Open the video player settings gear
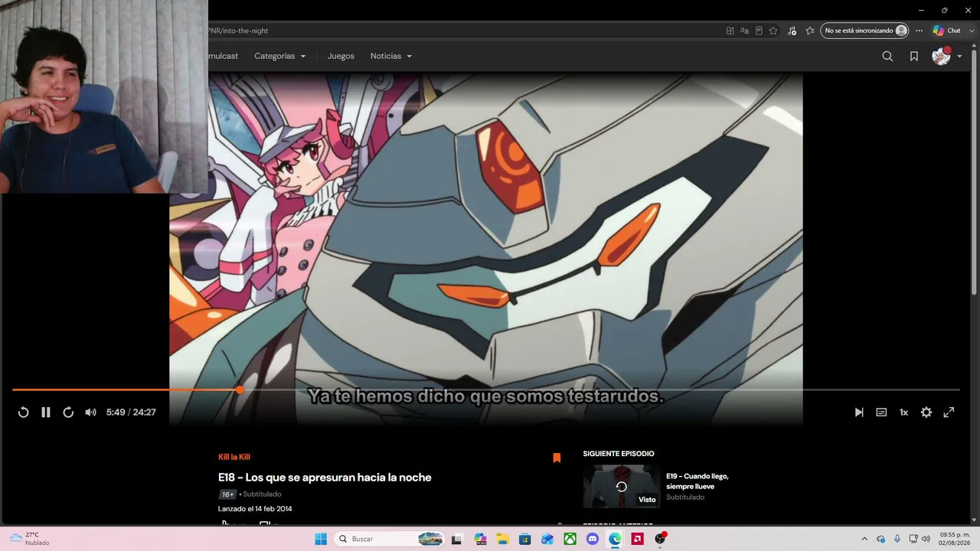 [x=926, y=412]
